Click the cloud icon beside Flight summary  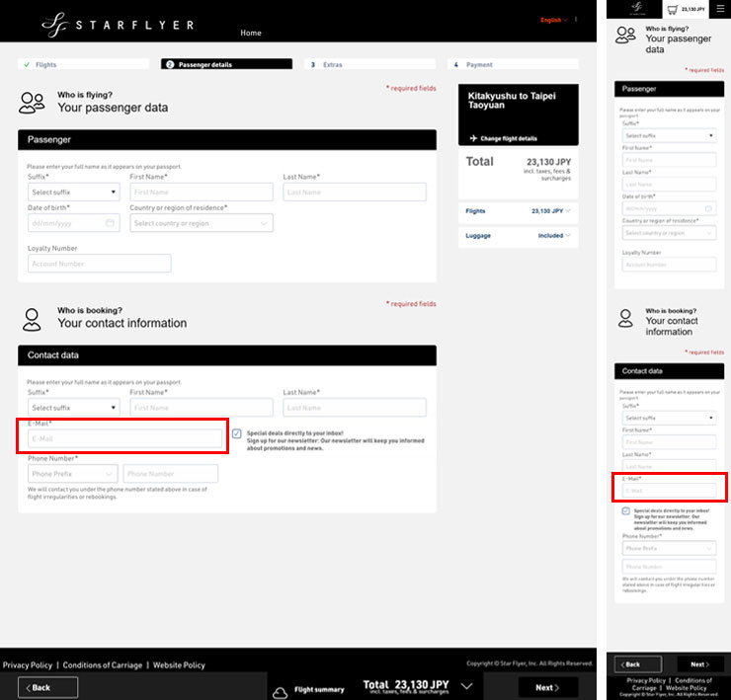click(280, 689)
